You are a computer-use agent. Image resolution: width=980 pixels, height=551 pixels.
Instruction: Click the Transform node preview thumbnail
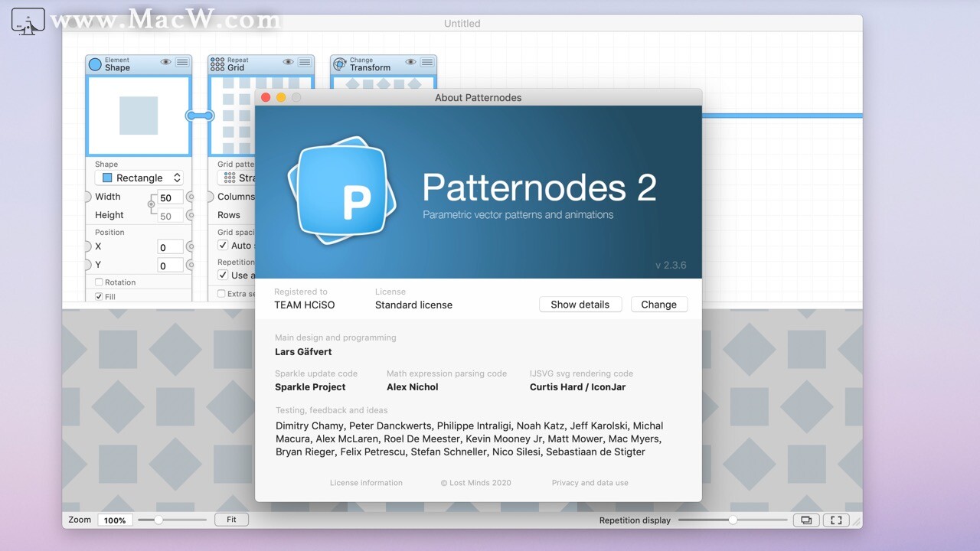tap(384, 82)
